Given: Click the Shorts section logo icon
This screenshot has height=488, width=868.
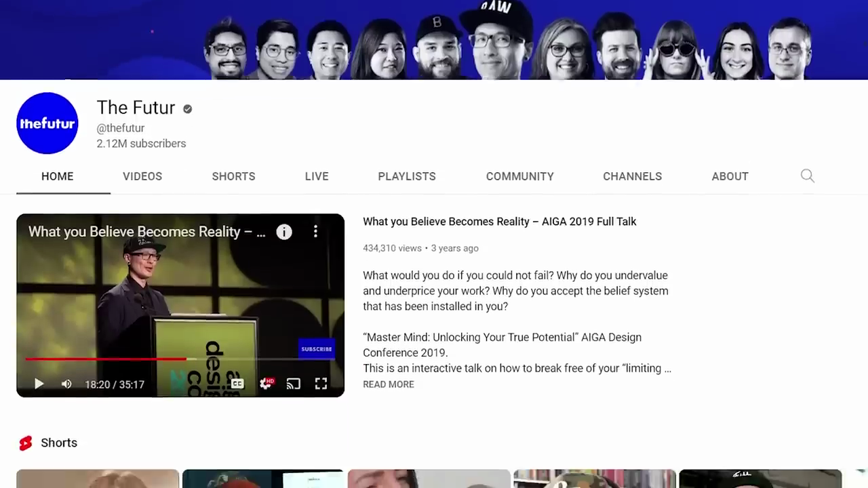Looking at the screenshot, I should (x=26, y=443).
